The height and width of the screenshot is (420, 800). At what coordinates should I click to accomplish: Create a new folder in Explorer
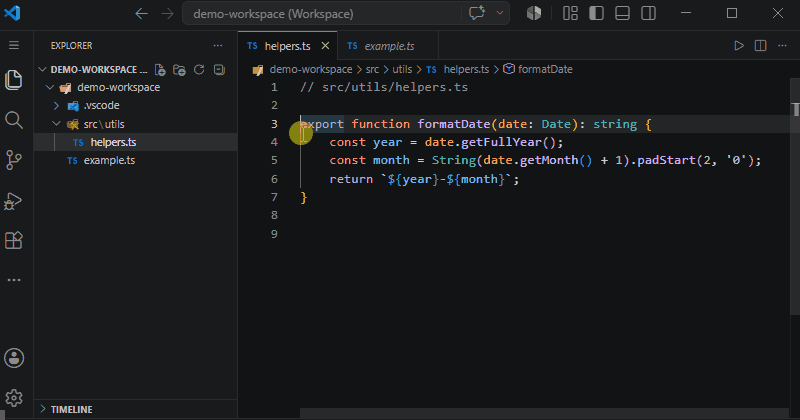point(179,70)
